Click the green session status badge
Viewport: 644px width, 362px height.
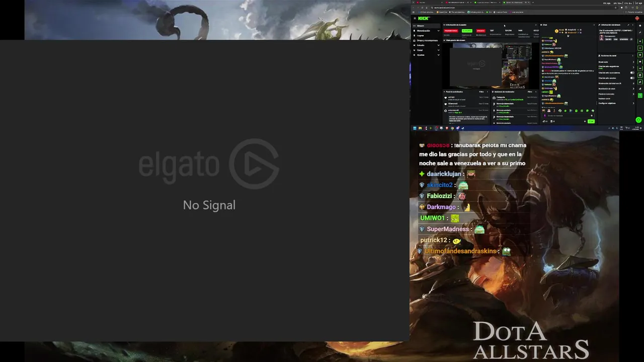coord(467,31)
